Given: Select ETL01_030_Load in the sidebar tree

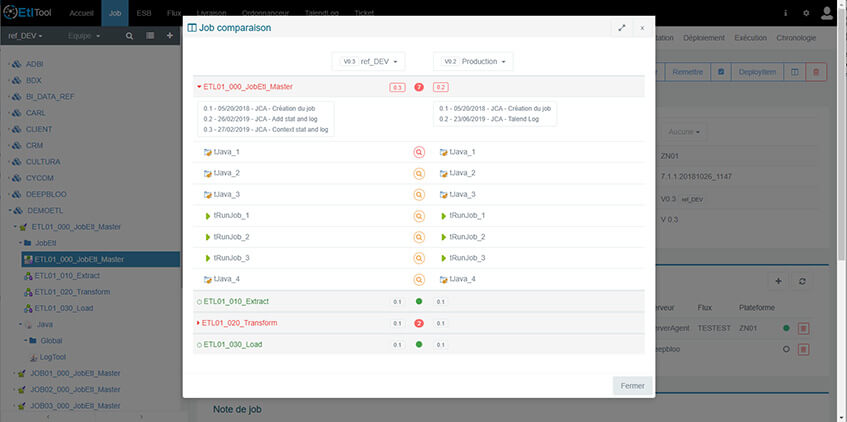Looking at the screenshot, I should click(x=64, y=308).
